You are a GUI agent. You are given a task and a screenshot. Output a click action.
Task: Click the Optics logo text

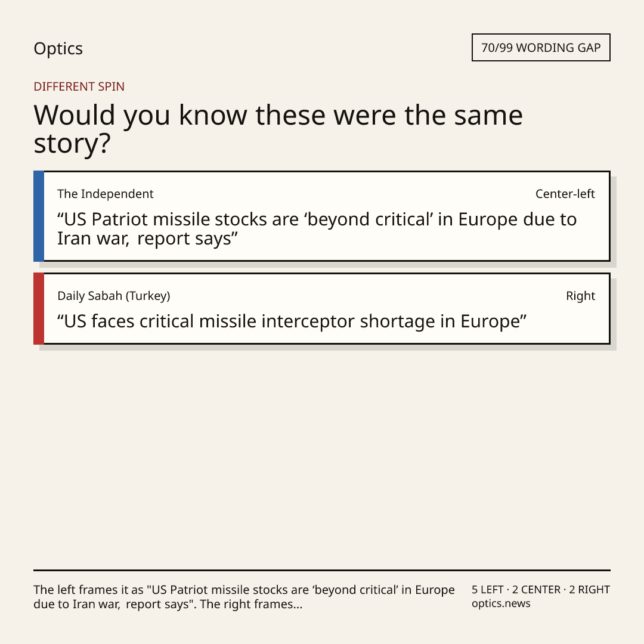58,49
